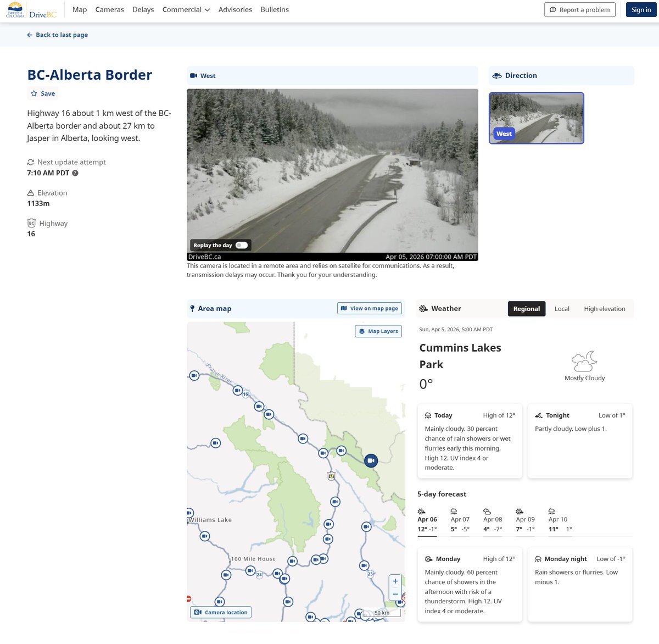Toggle the Replay the day switch
The height and width of the screenshot is (644, 659).
(242, 245)
